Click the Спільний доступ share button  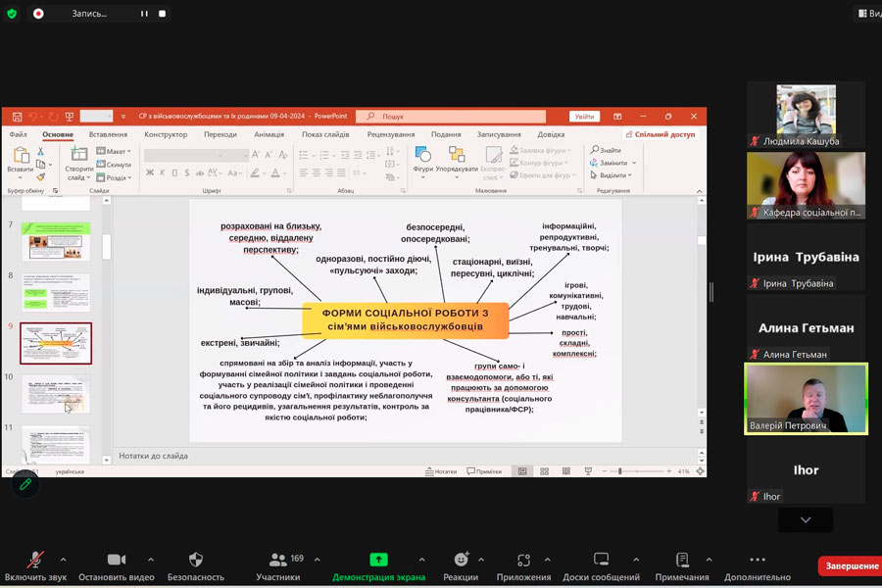[x=661, y=134]
